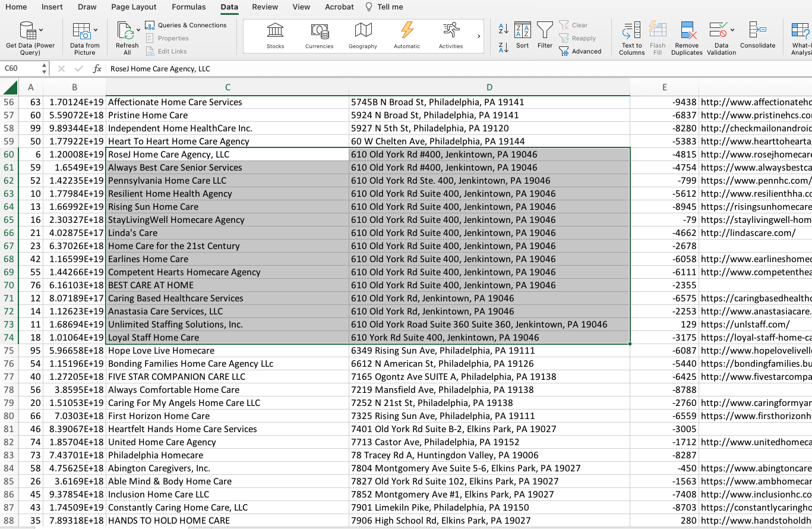Expand the Data Validation dropdown arrow

pos(732,30)
